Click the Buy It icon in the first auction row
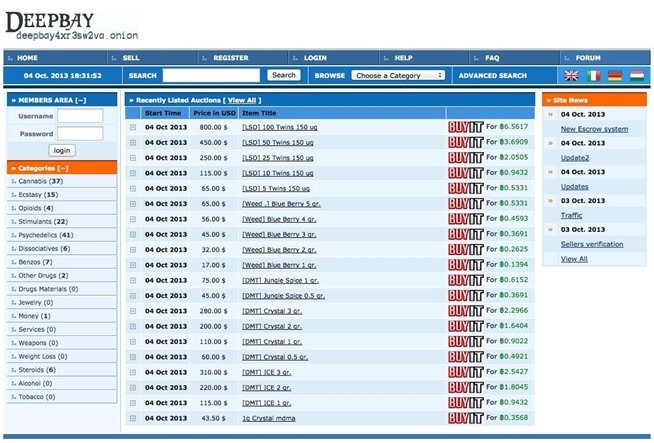Screen dimensions: 654x443 (464, 127)
